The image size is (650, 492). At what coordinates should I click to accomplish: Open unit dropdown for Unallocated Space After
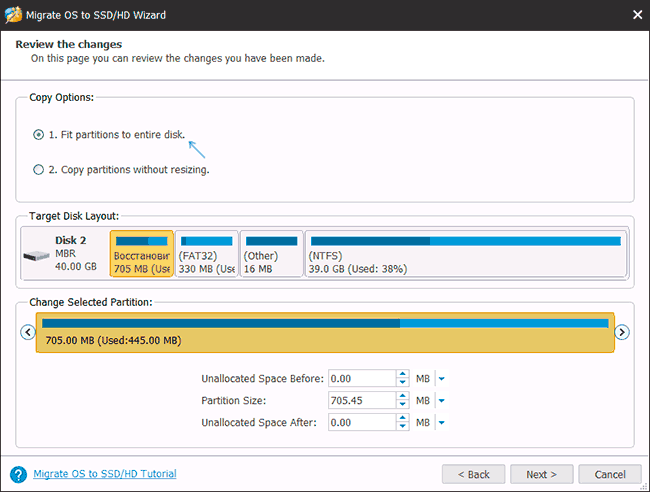coord(441,423)
